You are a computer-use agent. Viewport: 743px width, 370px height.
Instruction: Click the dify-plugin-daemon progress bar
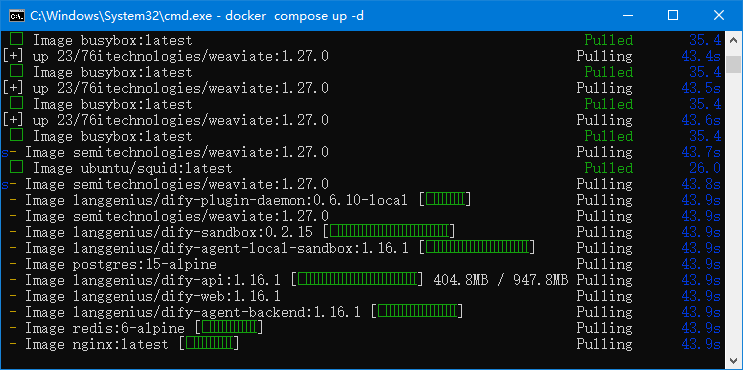click(x=445, y=199)
